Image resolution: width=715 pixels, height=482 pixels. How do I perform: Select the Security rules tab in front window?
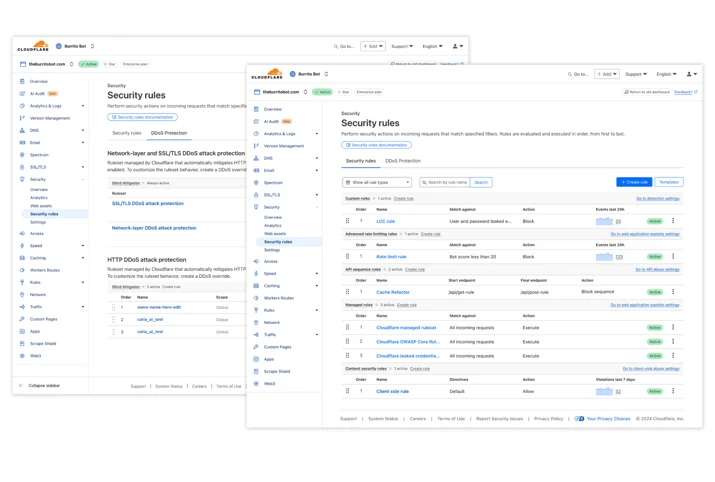pos(361,161)
